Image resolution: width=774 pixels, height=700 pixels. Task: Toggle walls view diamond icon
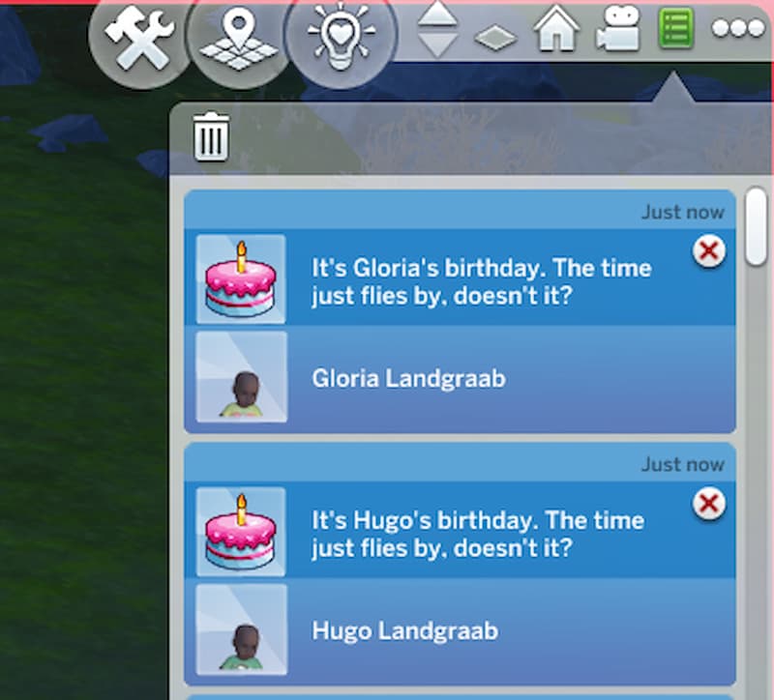pos(495,38)
